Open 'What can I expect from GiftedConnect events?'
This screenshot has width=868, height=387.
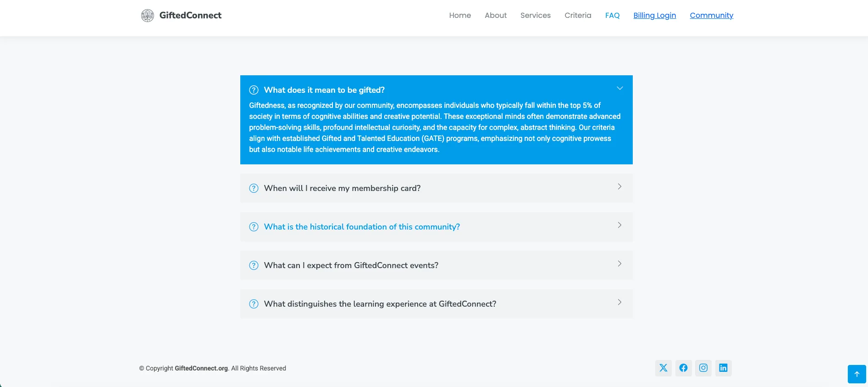pos(351,265)
